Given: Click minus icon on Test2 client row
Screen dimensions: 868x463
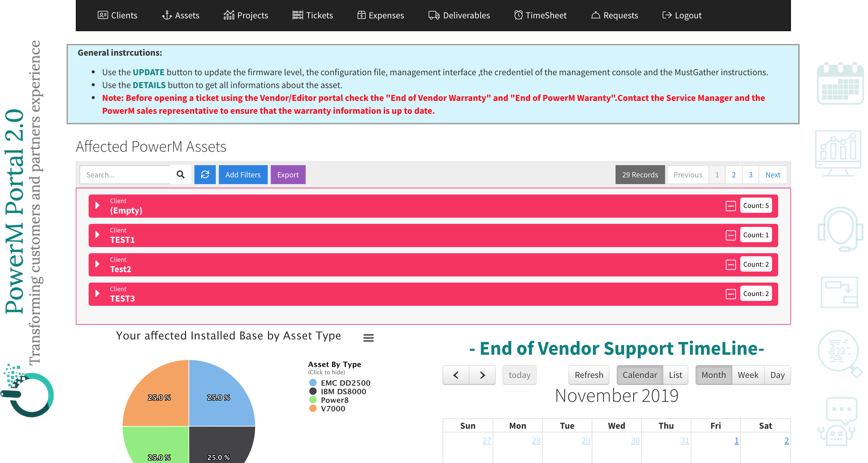Looking at the screenshot, I should (x=730, y=265).
